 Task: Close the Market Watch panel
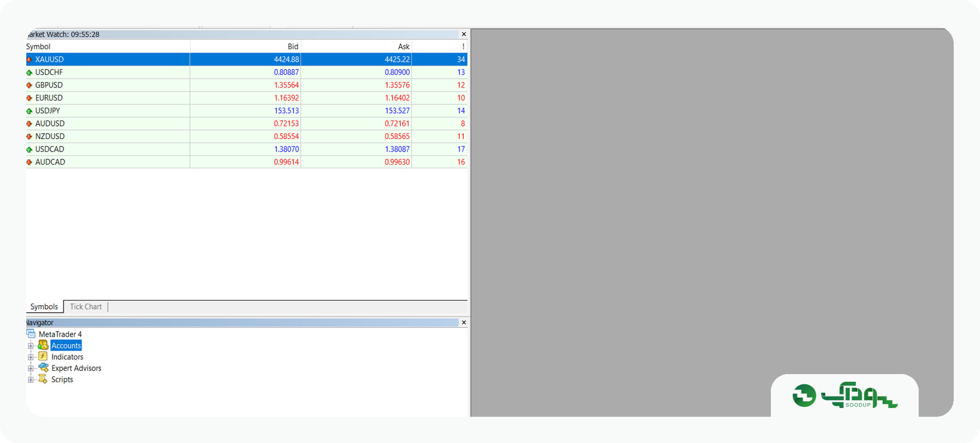click(464, 34)
